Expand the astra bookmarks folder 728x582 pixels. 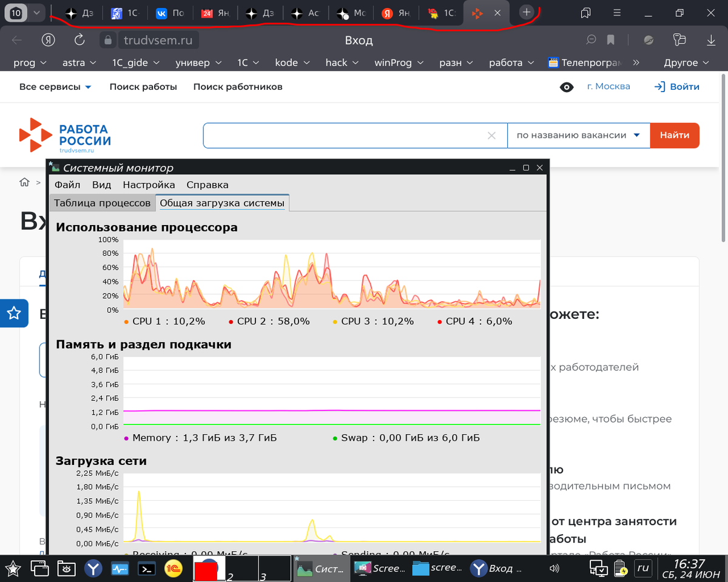point(79,62)
